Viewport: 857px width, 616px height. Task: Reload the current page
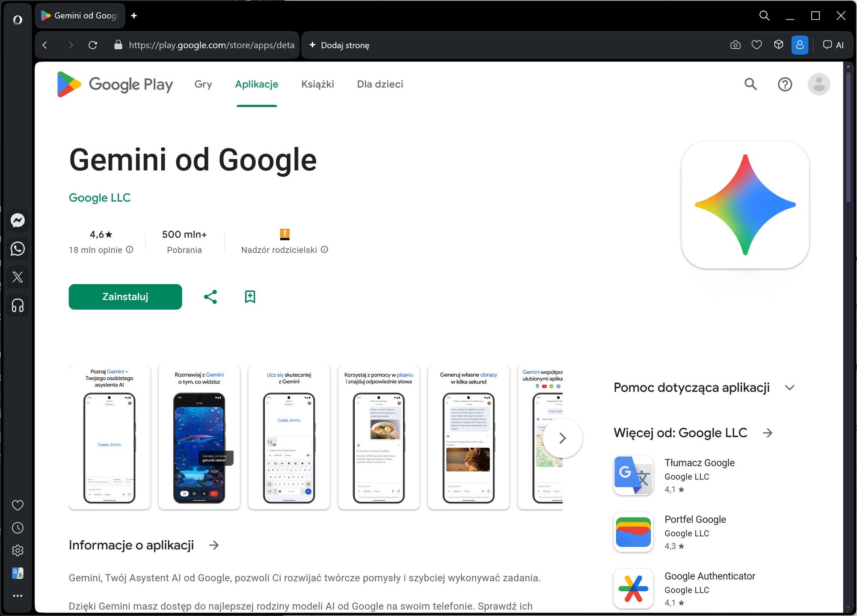pyautogui.click(x=93, y=45)
